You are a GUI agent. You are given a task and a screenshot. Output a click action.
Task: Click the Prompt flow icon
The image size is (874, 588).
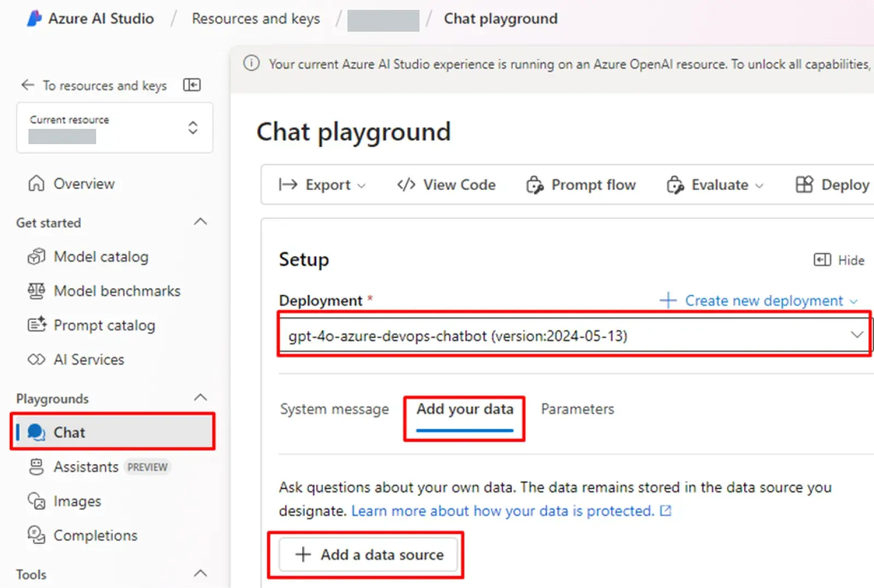click(534, 185)
